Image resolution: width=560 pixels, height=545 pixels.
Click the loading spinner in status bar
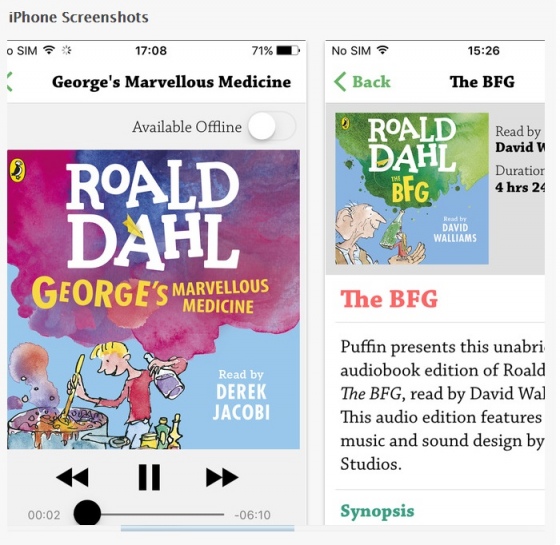66,50
